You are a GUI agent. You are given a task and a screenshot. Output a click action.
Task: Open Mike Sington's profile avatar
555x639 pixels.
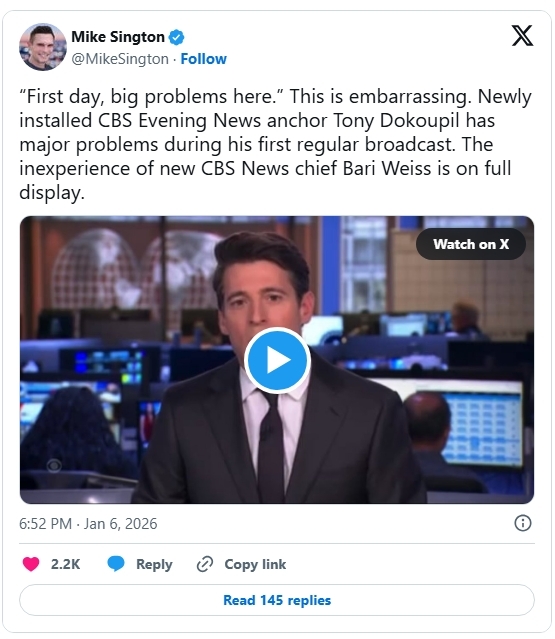point(43,47)
